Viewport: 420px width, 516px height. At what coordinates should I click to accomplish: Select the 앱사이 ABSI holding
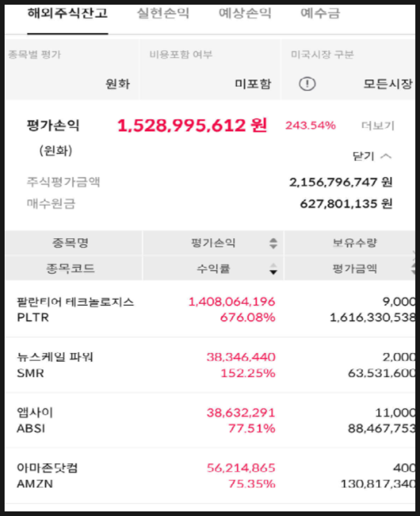point(210,420)
